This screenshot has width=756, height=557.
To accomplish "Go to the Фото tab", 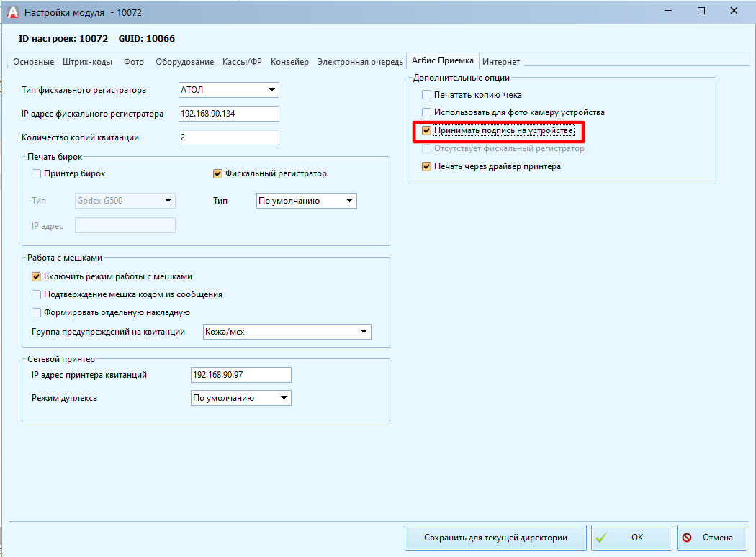I will 133,62.
